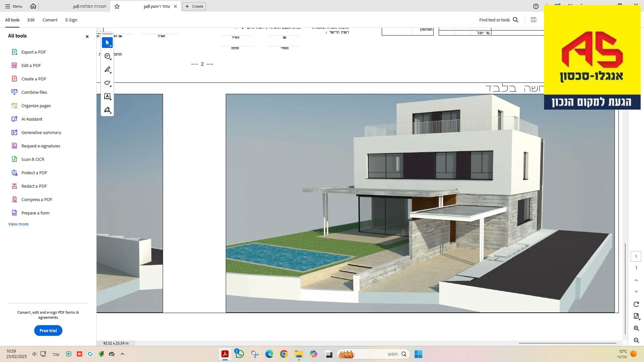
Task: Switch to the Convert tab
Action: (x=50, y=20)
